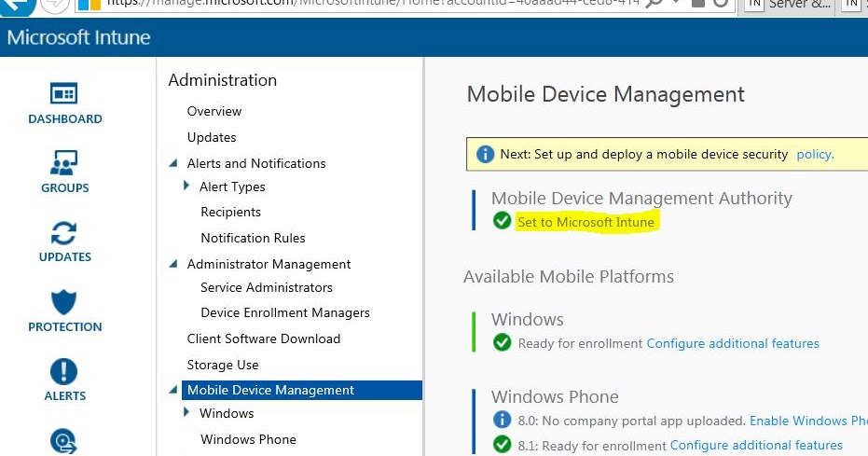The width and height of the screenshot is (868, 456).
Task: Collapse the Mobile Device Management node
Action: coord(173,390)
